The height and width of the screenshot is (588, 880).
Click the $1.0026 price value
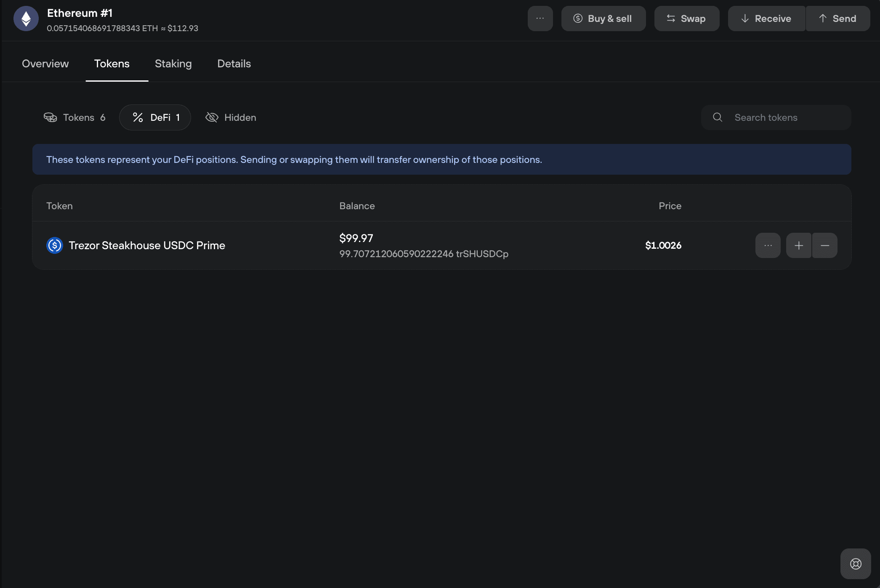click(x=663, y=245)
